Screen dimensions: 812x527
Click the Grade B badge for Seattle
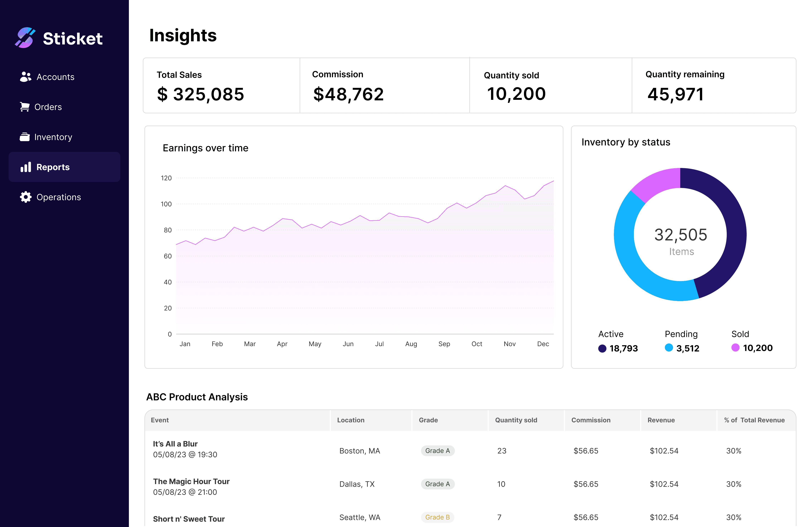[437, 517]
